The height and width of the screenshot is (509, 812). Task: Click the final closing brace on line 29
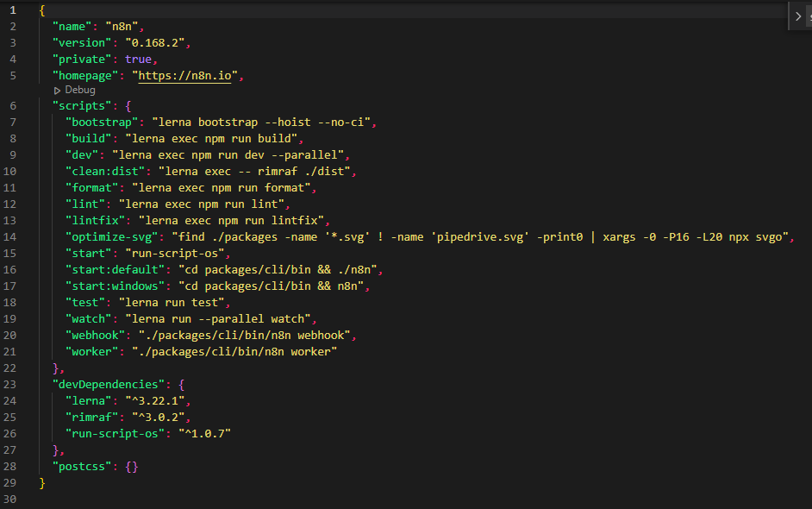coord(41,482)
